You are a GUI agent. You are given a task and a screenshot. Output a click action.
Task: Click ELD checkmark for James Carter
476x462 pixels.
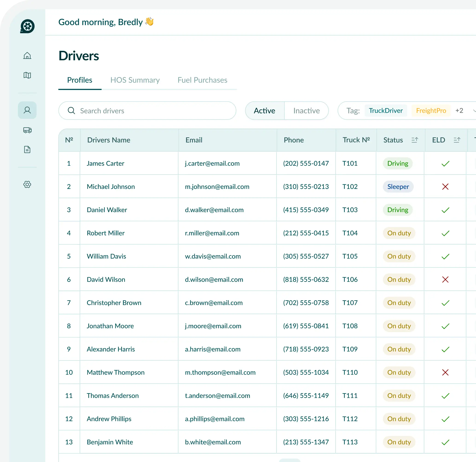(445, 164)
